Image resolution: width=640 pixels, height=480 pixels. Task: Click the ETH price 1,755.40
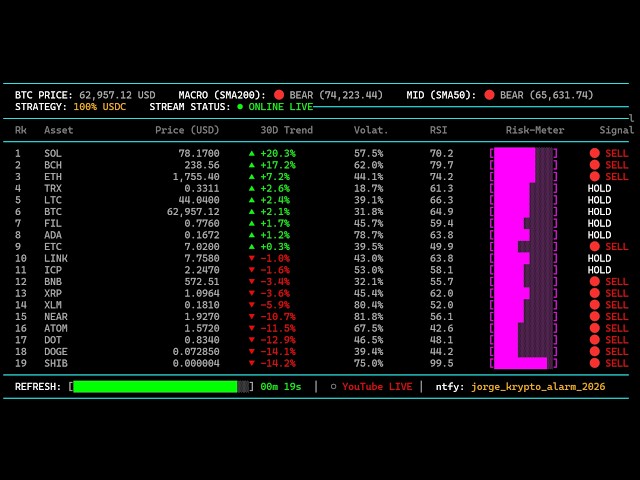(196, 177)
